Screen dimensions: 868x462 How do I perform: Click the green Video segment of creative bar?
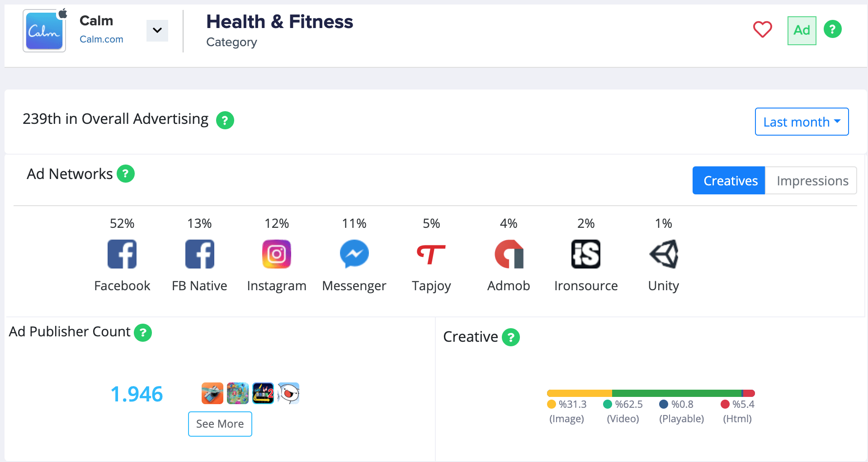677,393
